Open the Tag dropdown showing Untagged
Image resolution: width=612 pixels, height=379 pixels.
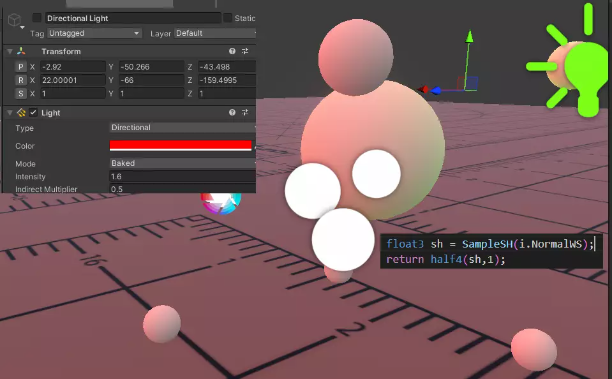94,33
